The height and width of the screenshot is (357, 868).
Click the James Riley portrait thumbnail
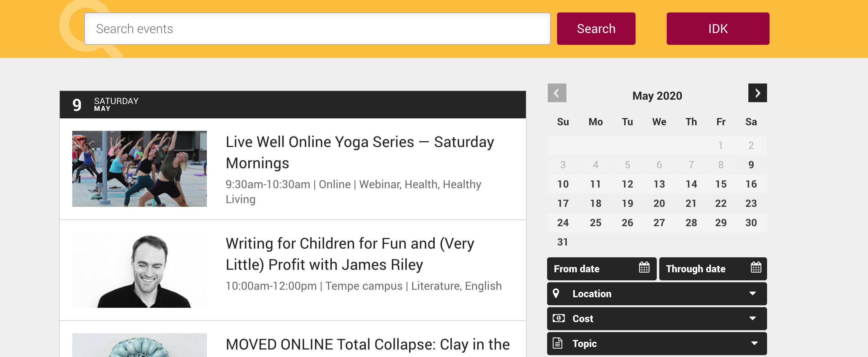(x=139, y=270)
